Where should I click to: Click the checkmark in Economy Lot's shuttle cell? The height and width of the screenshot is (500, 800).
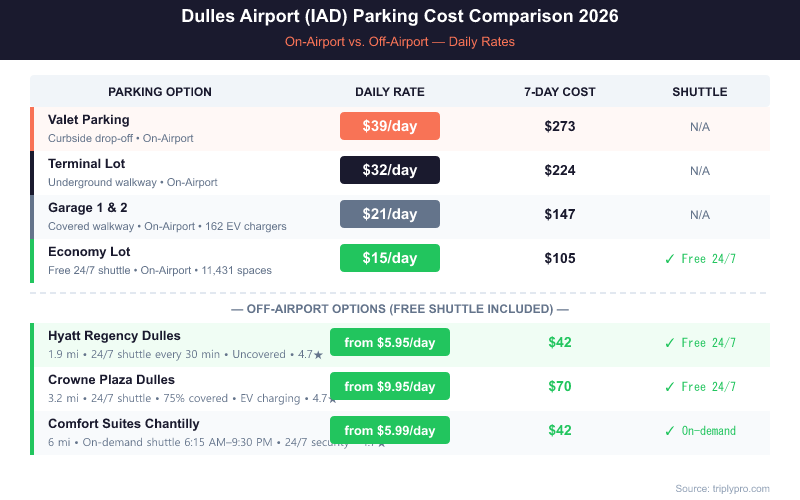point(670,259)
